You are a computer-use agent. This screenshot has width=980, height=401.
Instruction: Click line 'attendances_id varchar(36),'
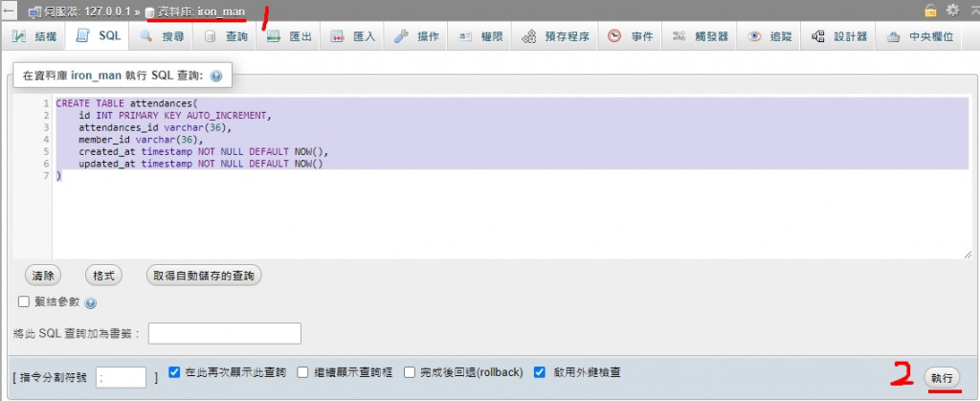tap(154, 127)
